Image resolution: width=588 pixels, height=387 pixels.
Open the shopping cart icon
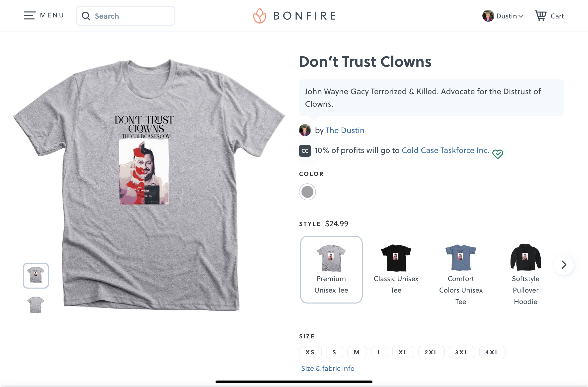(541, 16)
